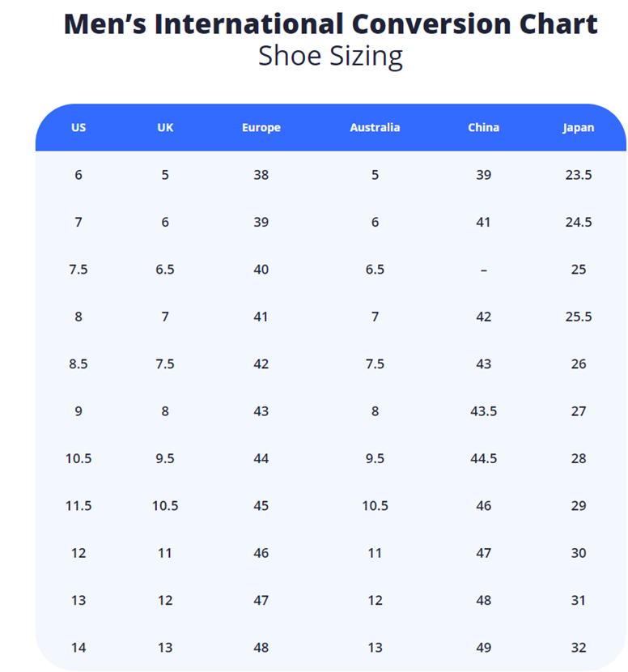Select US size 11.5 cell

coord(78,506)
